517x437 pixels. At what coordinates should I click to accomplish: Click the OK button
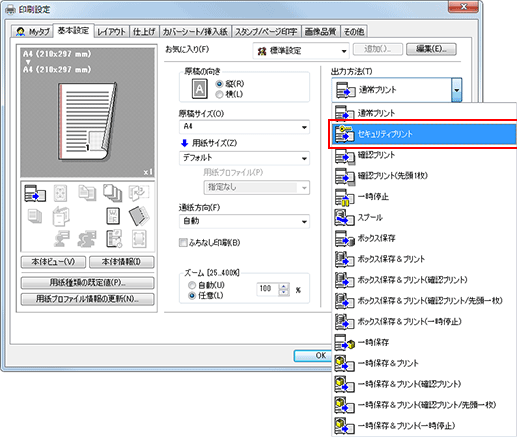tap(313, 356)
